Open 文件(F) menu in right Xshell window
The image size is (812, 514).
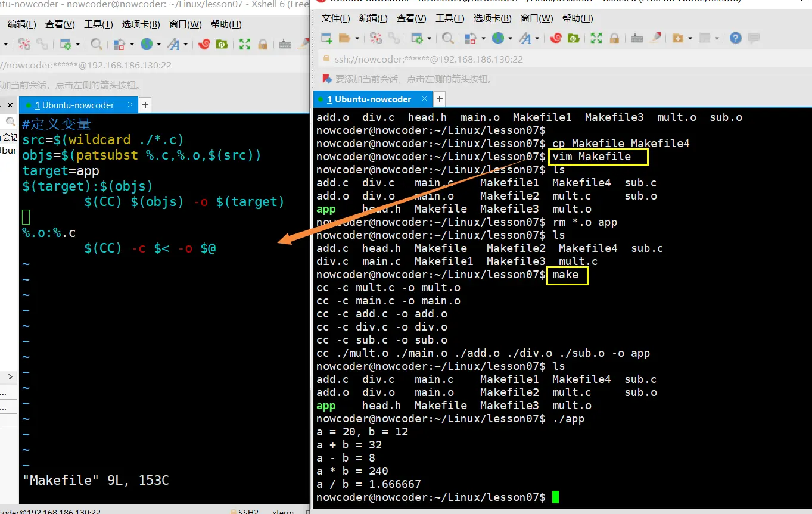tap(335, 18)
